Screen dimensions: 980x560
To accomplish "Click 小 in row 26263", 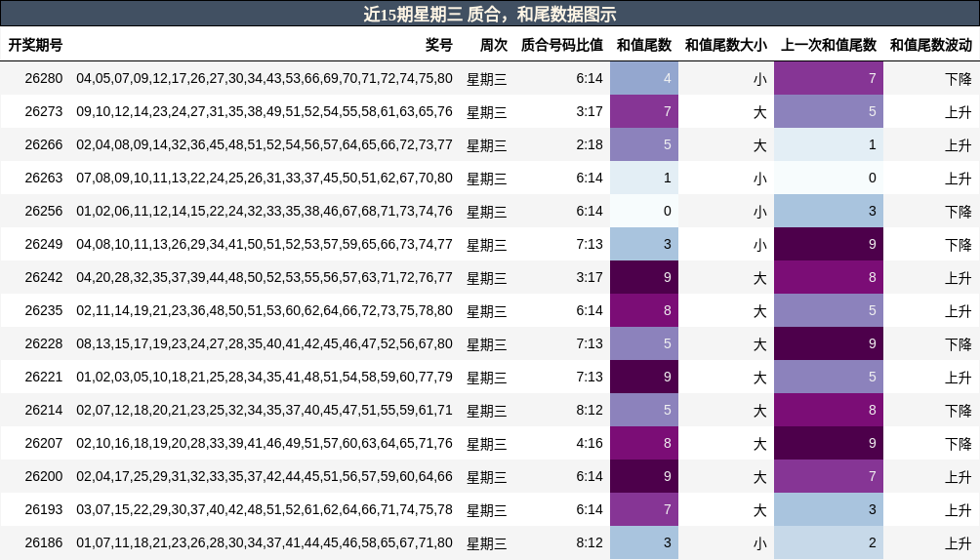I will [760, 179].
